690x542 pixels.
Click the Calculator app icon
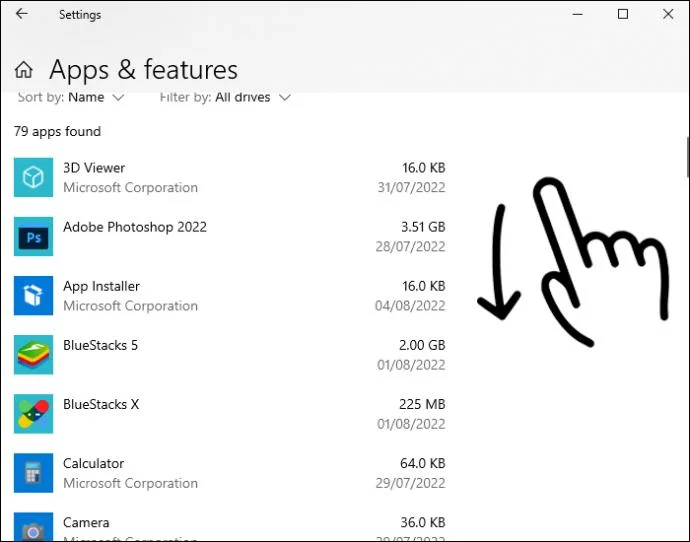pyautogui.click(x=33, y=473)
